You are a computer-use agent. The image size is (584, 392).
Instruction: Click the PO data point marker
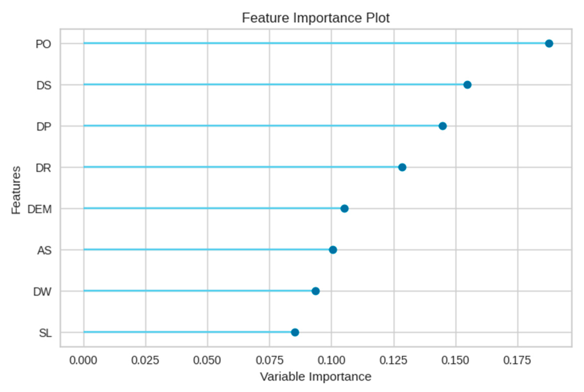coord(549,44)
